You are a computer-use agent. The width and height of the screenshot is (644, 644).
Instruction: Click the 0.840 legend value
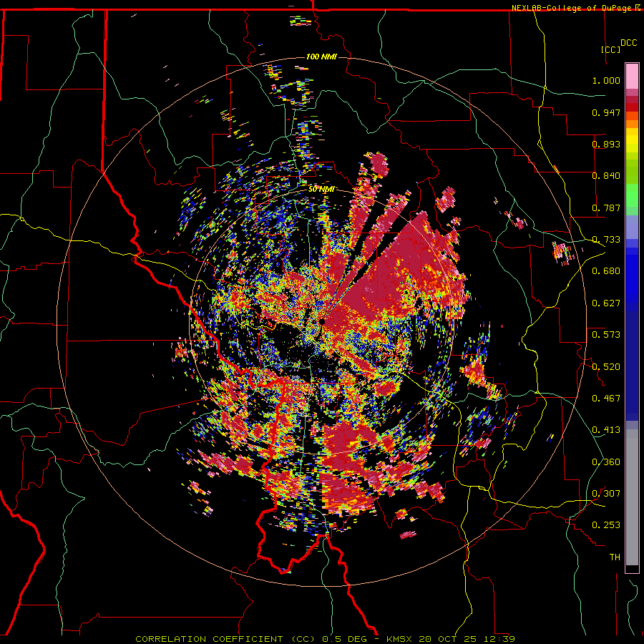606,176
